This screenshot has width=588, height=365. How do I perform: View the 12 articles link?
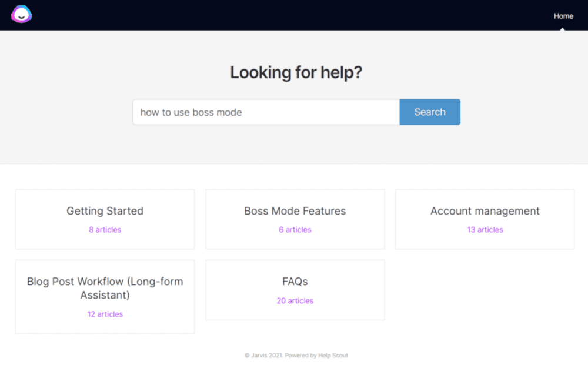pyautogui.click(x=105, y=314)
